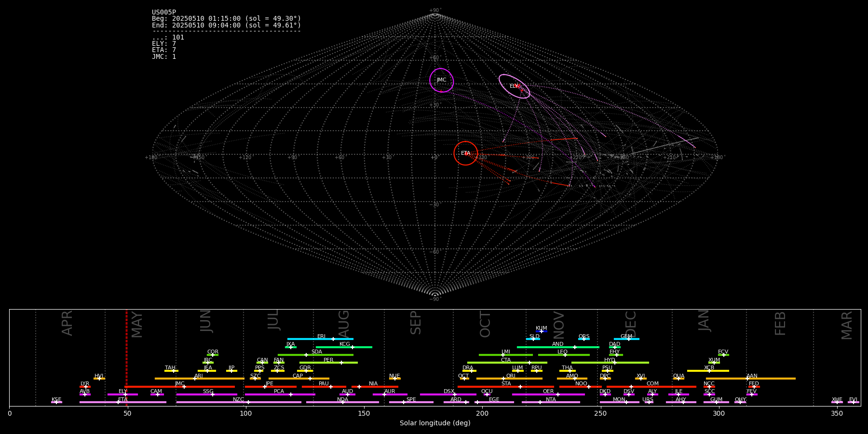This screenshot has width=868, height=434.
Task: Click the 'MAY' month label
Action: point(137,325)
